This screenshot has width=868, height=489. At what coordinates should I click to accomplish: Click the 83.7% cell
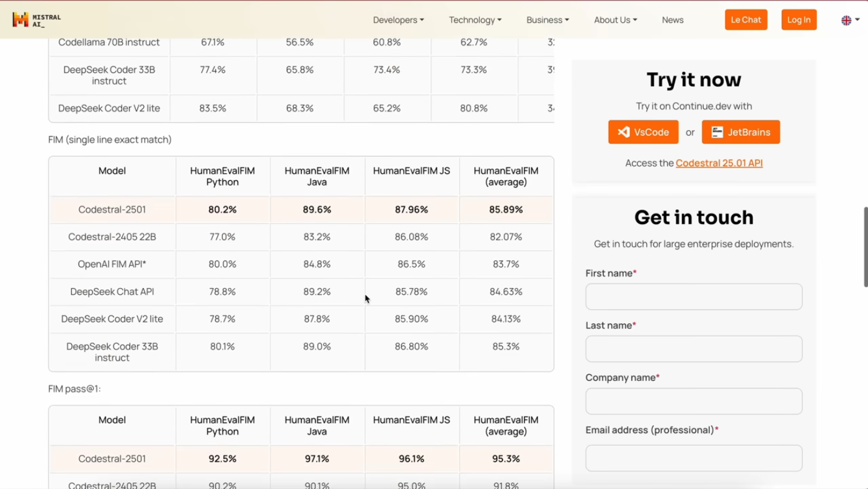[x=506, y=264]
